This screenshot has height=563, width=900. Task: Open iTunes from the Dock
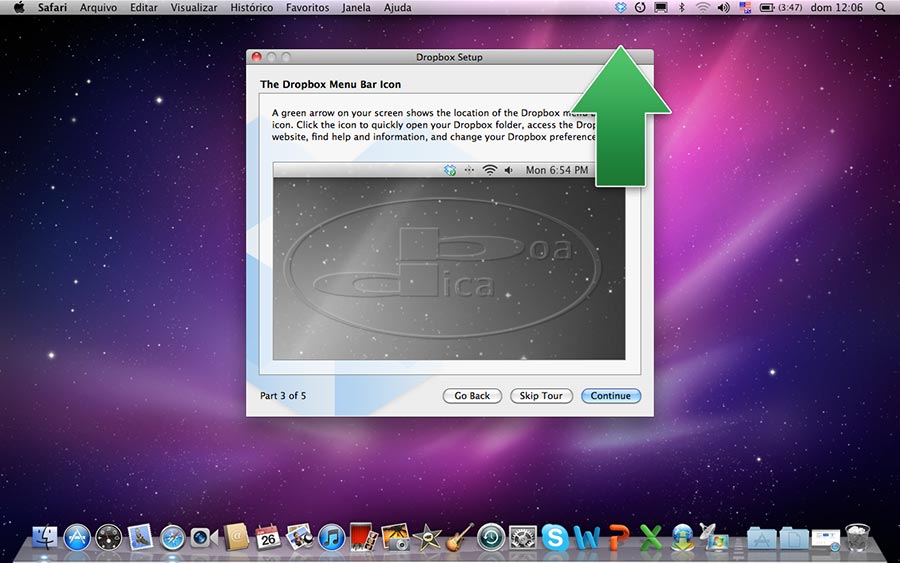click(x=331, y=538)
